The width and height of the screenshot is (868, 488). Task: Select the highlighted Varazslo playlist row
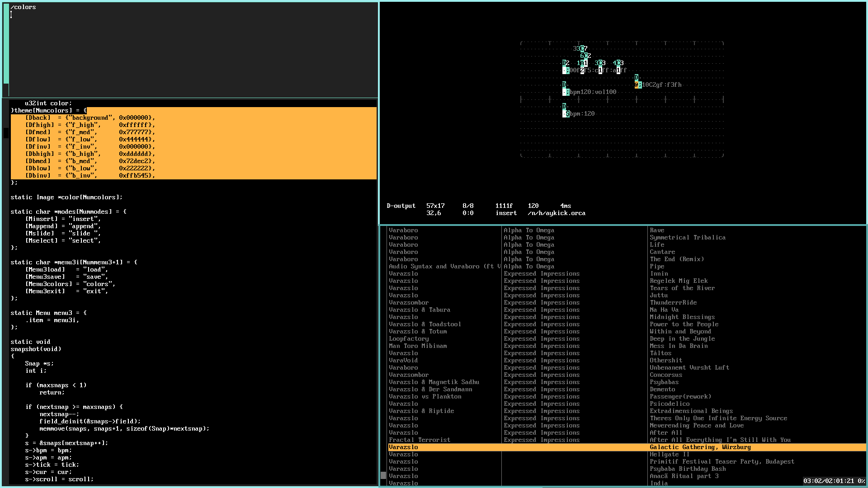tap(627, 447)
